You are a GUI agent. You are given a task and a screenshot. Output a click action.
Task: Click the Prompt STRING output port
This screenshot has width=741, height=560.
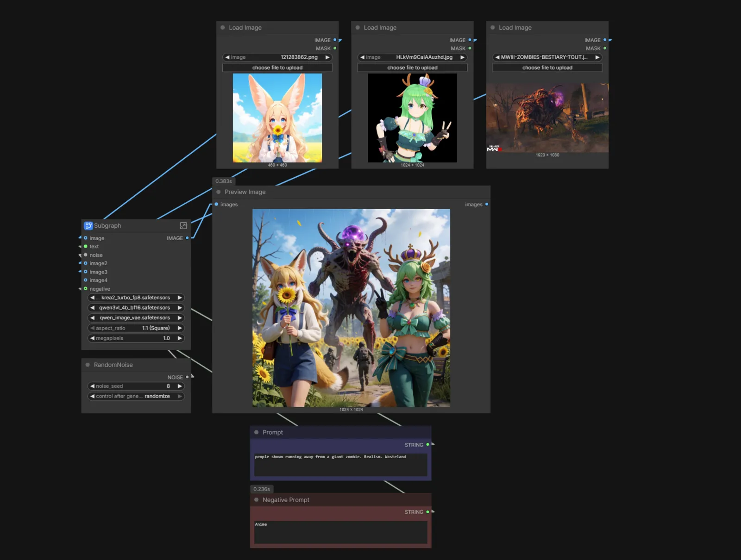click(x=427, y=445)
